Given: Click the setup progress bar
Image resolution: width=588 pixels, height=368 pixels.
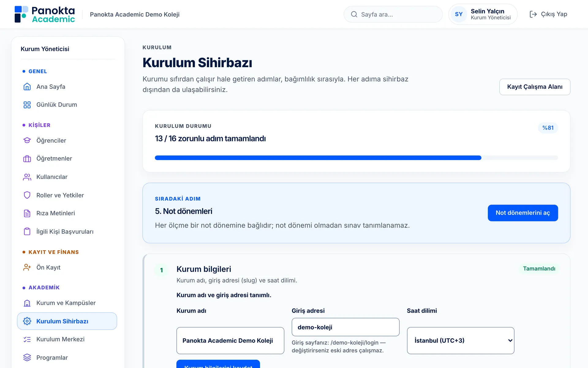Looking at the screenshot, I should tap(356, 158).
